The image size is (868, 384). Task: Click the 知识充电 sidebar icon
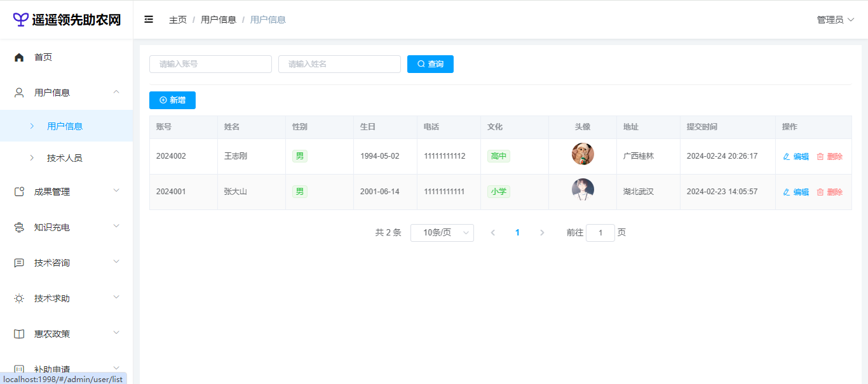coord(19,227)
